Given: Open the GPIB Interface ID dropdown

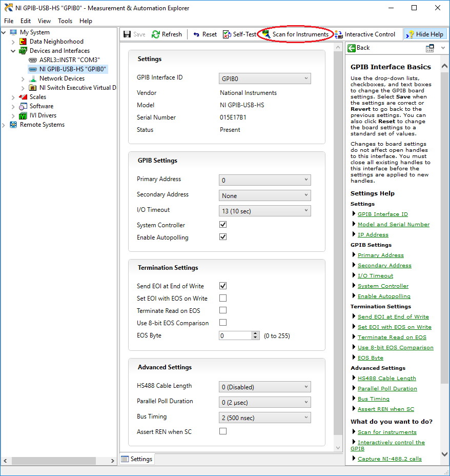Looking at the screenshot, I should pos(264,78).
